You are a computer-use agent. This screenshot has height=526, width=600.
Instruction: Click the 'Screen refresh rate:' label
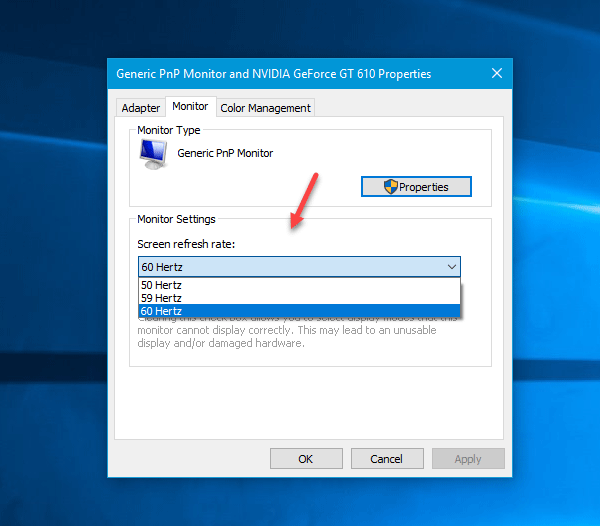pos(185,244)
